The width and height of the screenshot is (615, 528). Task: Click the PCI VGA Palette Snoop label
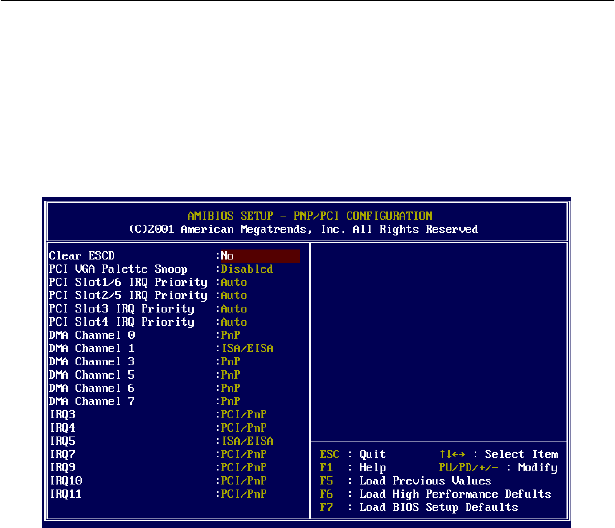pyautogui.click(x=118, y=269)
